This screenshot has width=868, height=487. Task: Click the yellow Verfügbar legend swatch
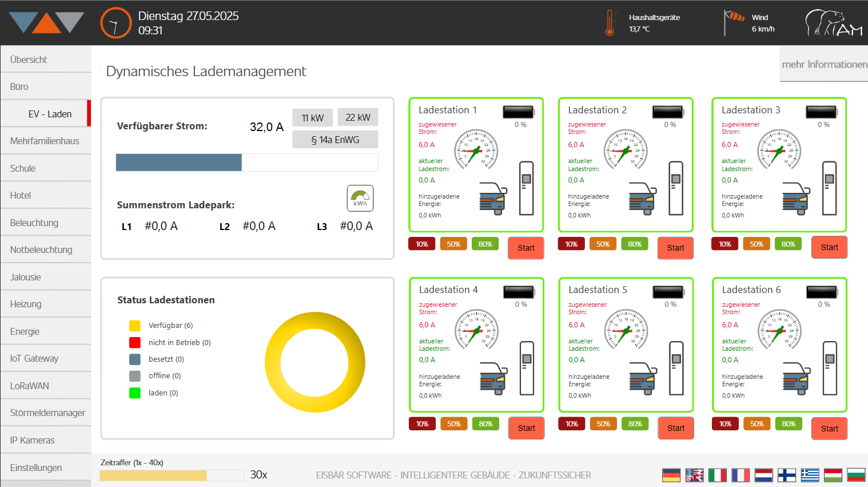tap(135, 326)
